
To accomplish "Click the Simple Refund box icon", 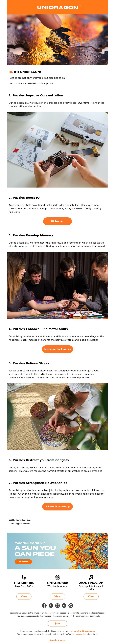I will tap(57, 577).
